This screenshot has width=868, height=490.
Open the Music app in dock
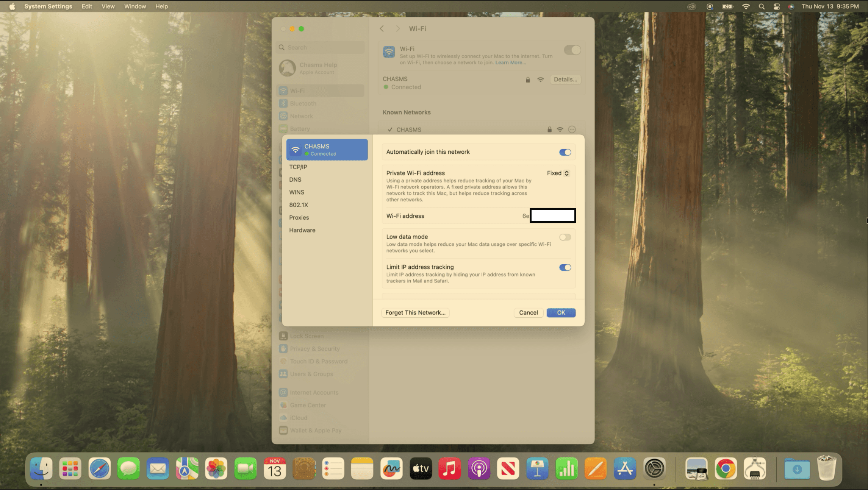449,469
